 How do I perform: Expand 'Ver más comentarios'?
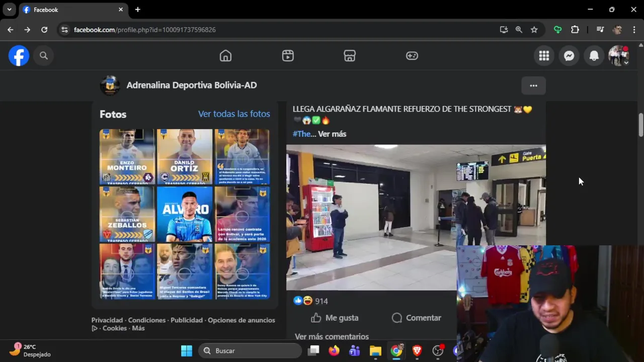332,336
